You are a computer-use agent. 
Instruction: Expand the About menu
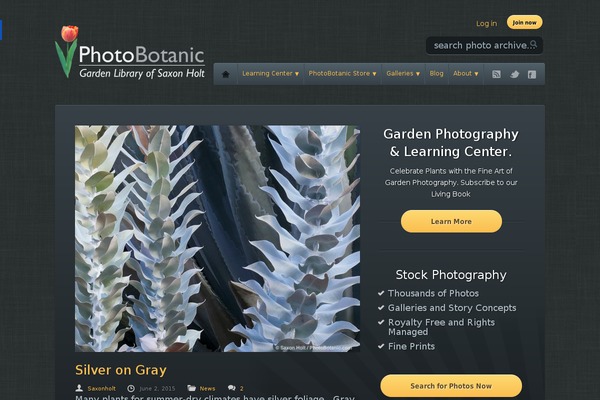466,73
